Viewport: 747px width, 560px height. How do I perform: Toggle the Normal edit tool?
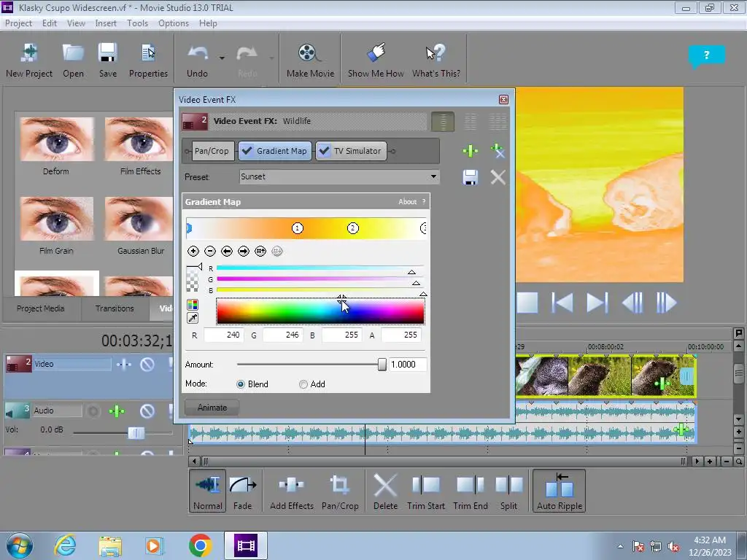(207, 491)
